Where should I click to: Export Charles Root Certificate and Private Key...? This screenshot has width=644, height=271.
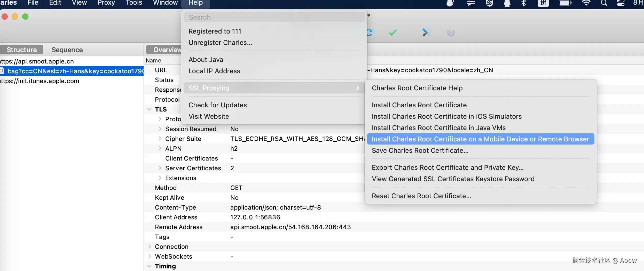pos(481,168)
